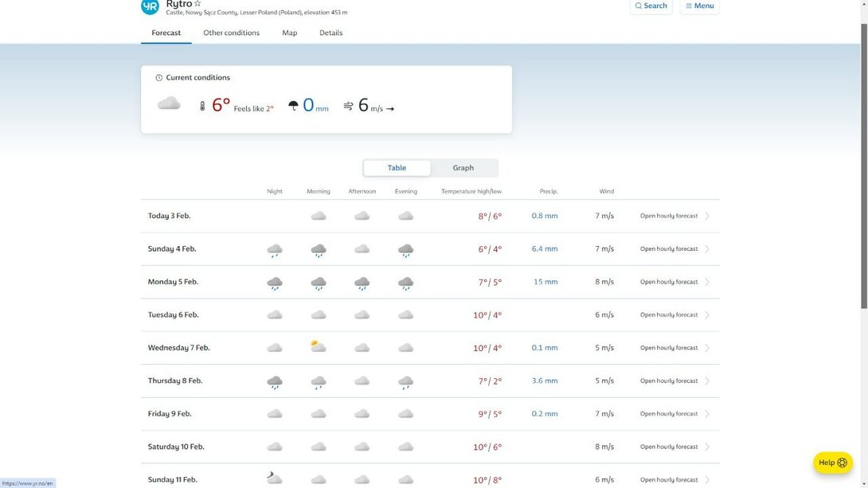The height and width of the screenshot is (488, 868).
Task: Click the Rytro location heading
Action: click(179, 4)
